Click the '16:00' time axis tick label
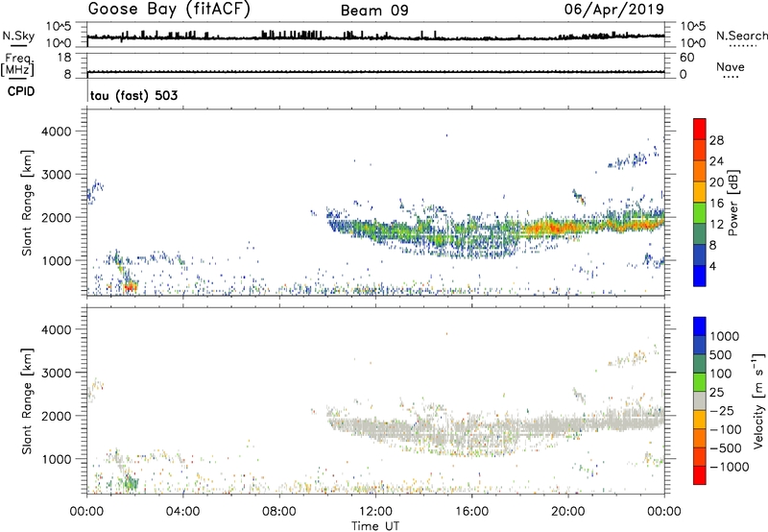The image size is (768, 532). 471,512
